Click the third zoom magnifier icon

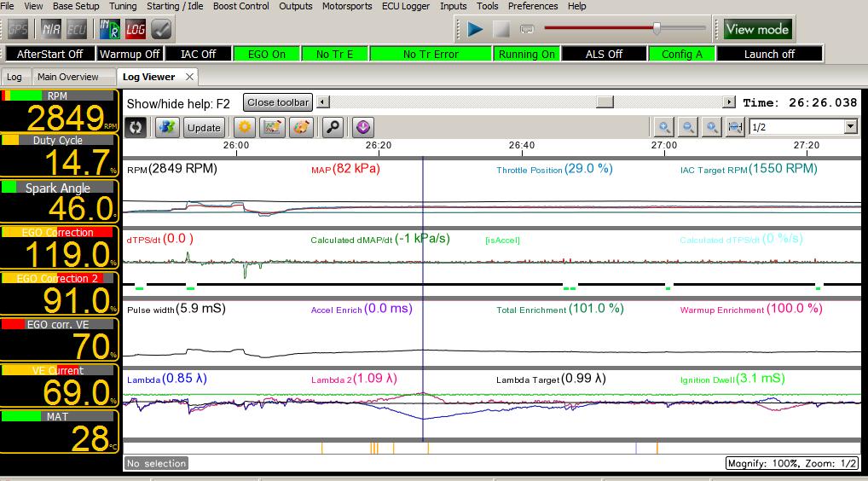711,127
